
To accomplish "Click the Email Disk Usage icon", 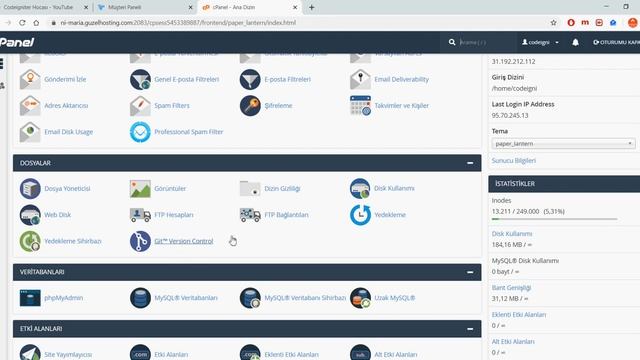I will [30, 132].
